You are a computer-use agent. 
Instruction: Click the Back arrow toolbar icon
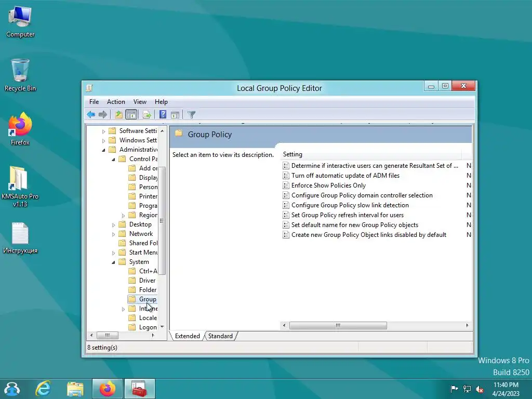[90, 115]
